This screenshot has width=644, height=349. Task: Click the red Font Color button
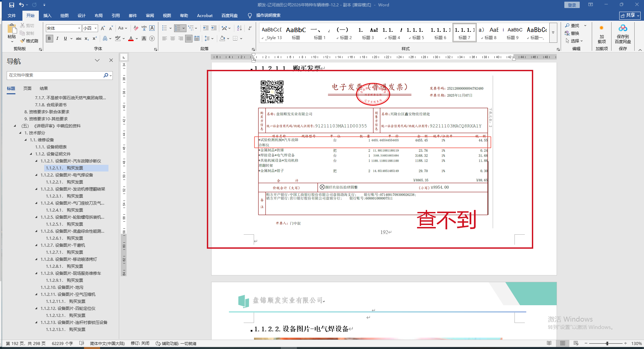pyautogui.click(x=131, y=38)
